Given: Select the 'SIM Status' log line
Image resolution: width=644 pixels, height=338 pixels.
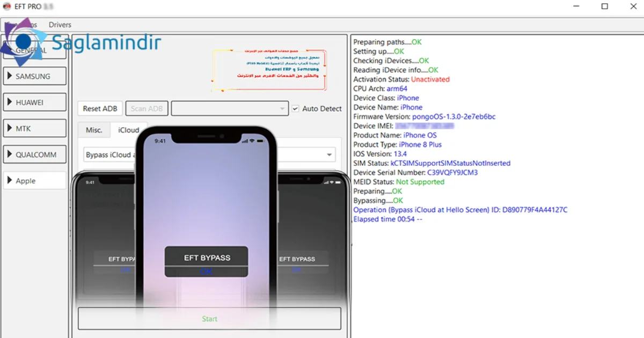Looking at the screenshot, I should click(432, 163).
